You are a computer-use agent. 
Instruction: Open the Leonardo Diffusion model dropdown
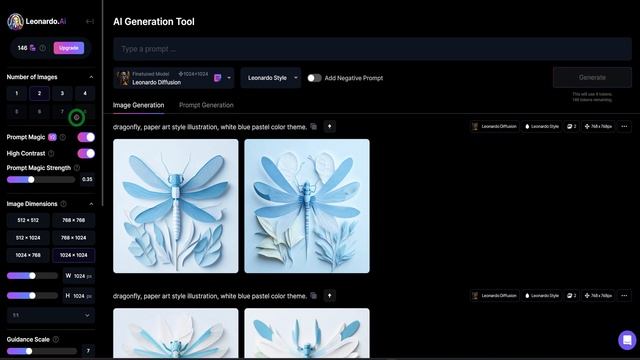click(x=173, y=78)
